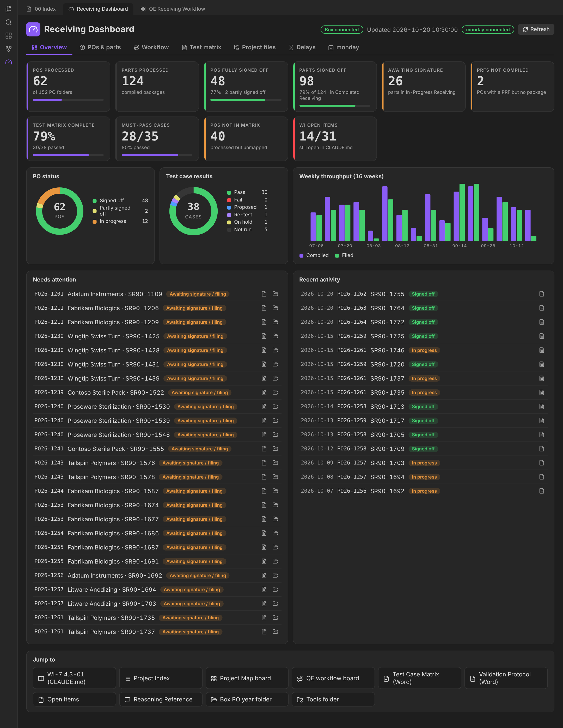Open the graph view icon in sidebar
The image size is (563, 728).
click(9, 49)
